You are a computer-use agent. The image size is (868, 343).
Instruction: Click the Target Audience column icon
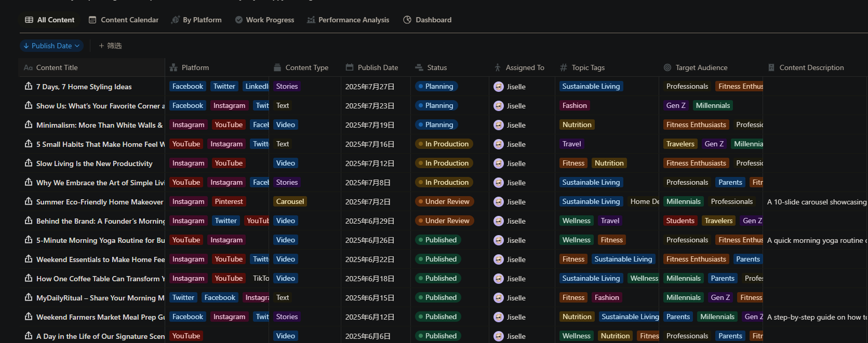tap(667, 67)
